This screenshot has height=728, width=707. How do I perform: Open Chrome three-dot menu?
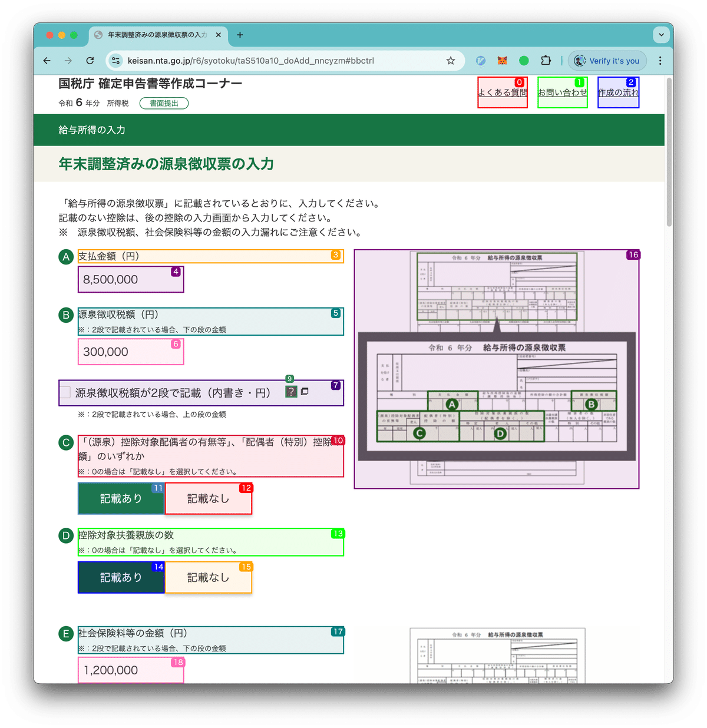coord(660,61)
